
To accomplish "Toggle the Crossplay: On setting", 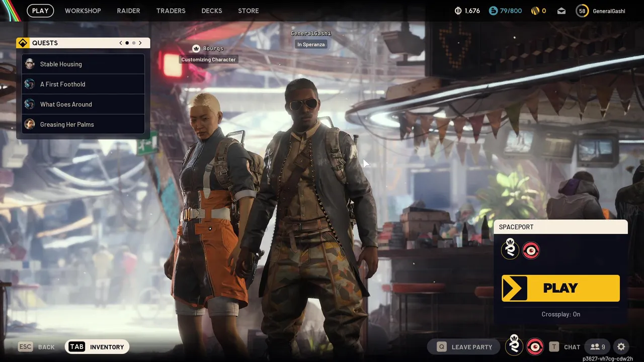I will [x=560, y=314].
